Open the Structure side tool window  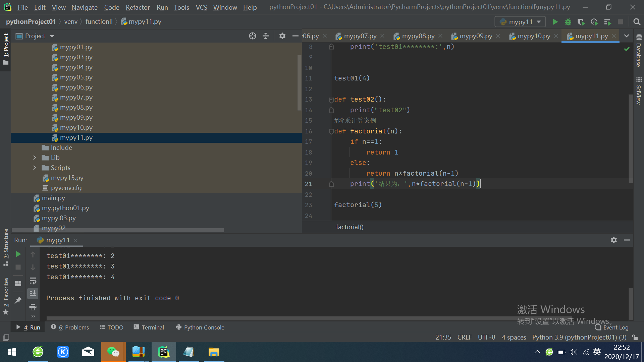[x=6, y=247]
